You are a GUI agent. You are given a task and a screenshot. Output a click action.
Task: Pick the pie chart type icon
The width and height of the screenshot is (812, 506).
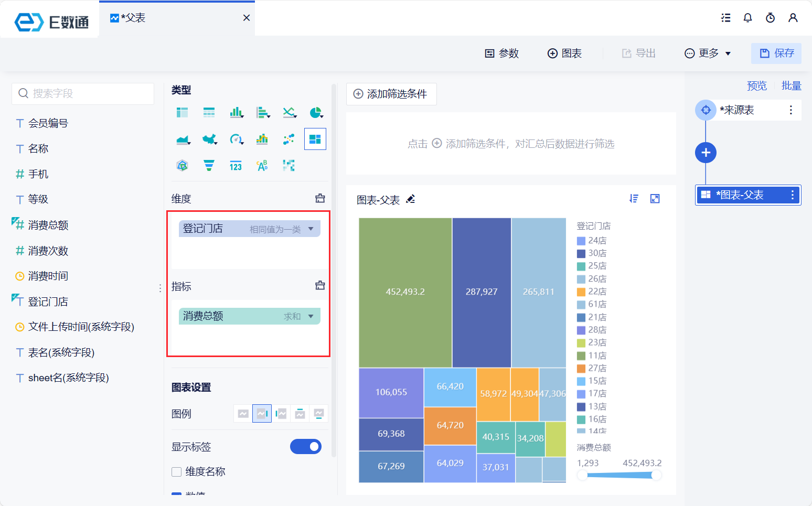(x=316, y=112)
